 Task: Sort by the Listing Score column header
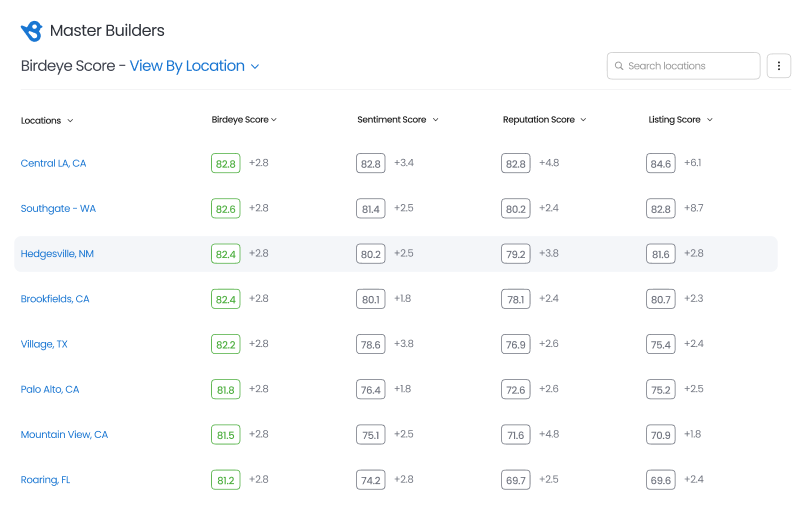click(680, 120)
